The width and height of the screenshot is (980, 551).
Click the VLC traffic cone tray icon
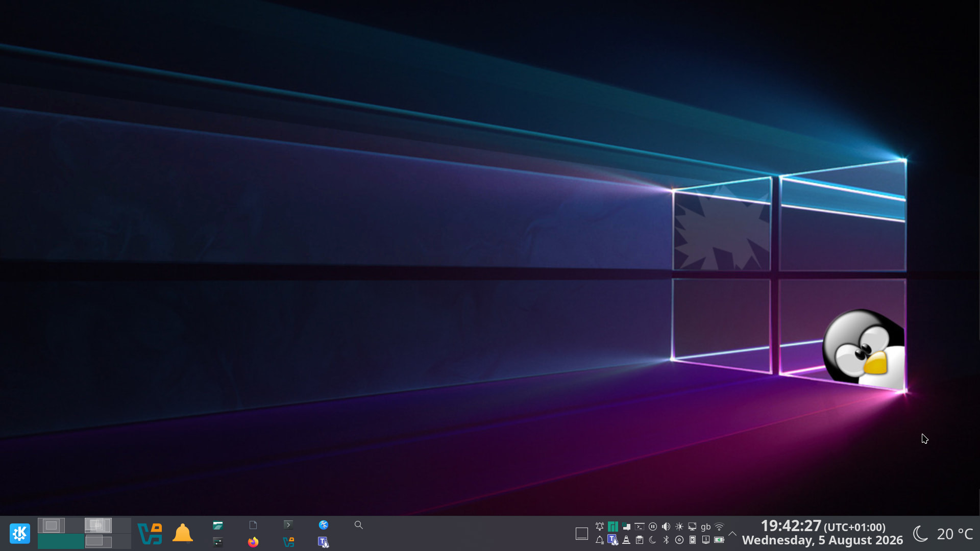tap(626, 540)
